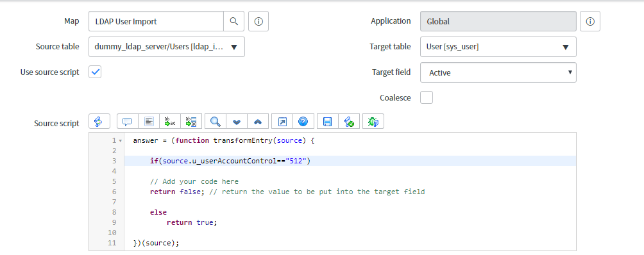This screenshot has width=644, height=255.
Task: Click the 'answer = (function transformEntry' line
Action: tap(223, 140)
